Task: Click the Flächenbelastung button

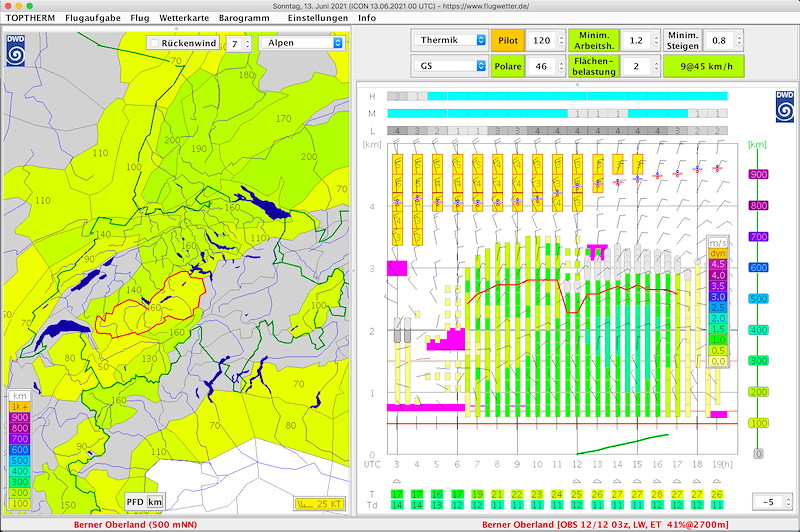Action: point(594,66)
